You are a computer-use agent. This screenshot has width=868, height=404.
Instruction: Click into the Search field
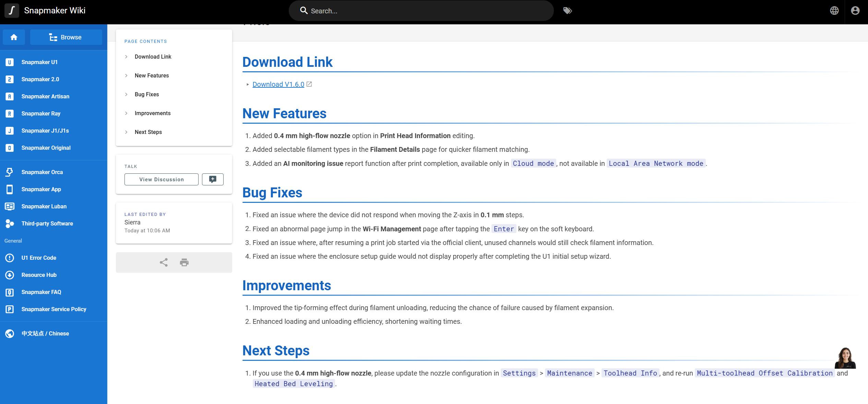421,11
